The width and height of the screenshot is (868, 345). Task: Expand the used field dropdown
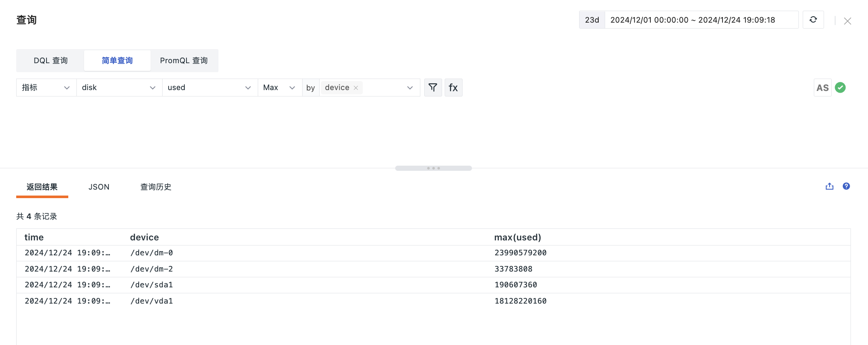210,88
